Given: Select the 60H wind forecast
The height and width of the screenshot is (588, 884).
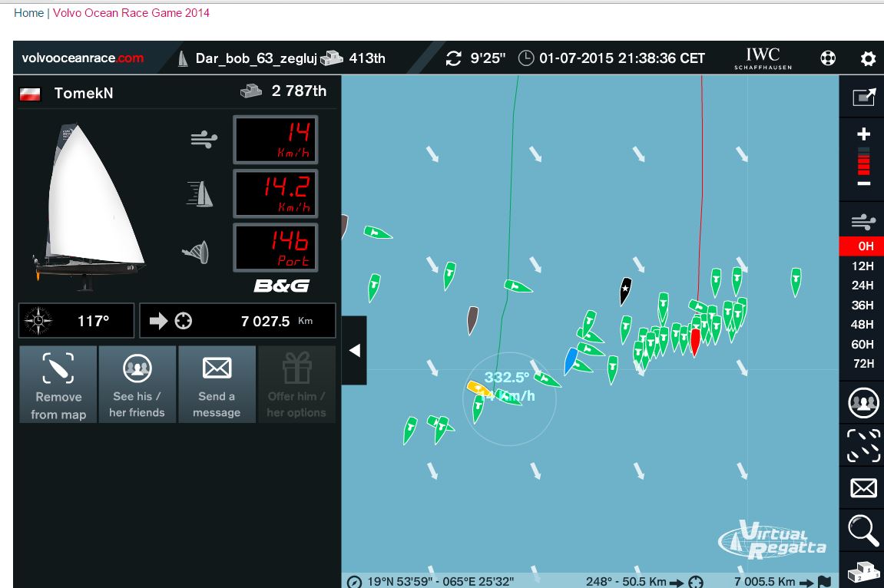Looking at the screenshot, I should tap(862, 344).
